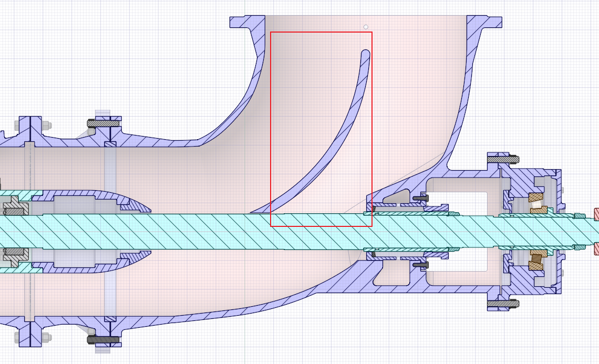Click the outer right wall of elbow
The height and width of the screenshot is (364, 599).
coord(462,105)
